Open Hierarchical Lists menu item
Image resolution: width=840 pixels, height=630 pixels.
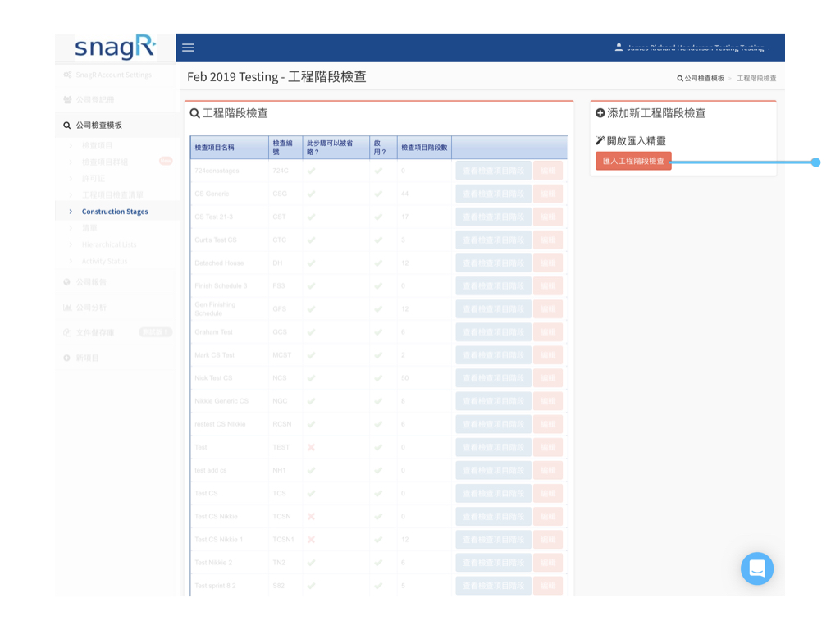click(109, 244)
